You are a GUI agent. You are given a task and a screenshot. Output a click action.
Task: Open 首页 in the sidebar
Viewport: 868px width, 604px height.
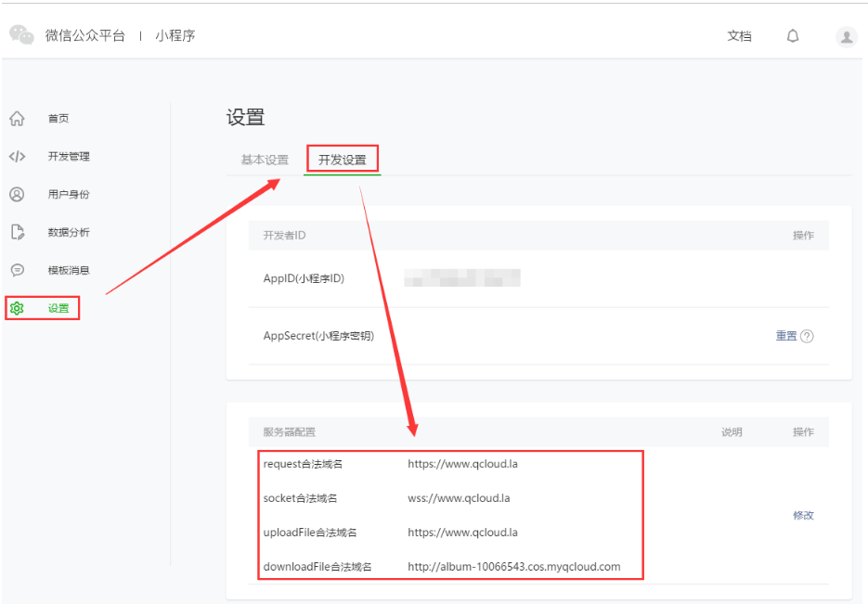point(58,119)
